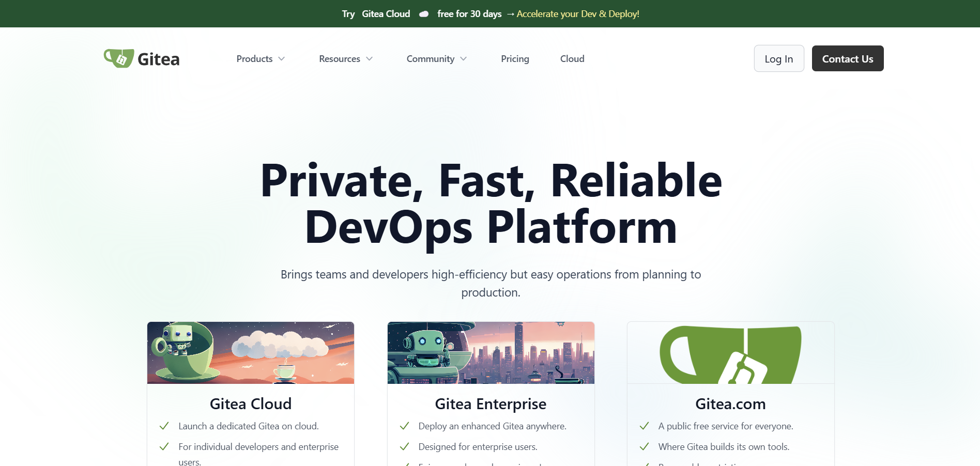
Task: Open the Community dropdown menu
Action: (436, 59)
